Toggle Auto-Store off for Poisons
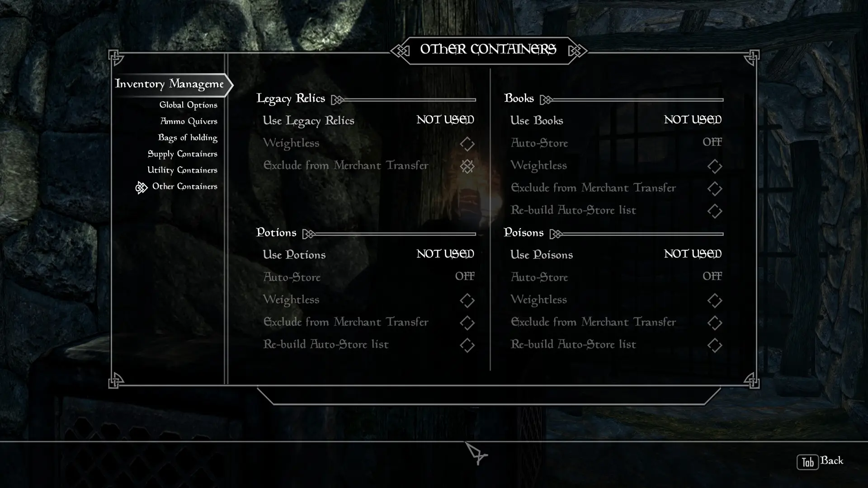Image resolution: width=868 pixels, height=488 pixels. tap(712, 277)
